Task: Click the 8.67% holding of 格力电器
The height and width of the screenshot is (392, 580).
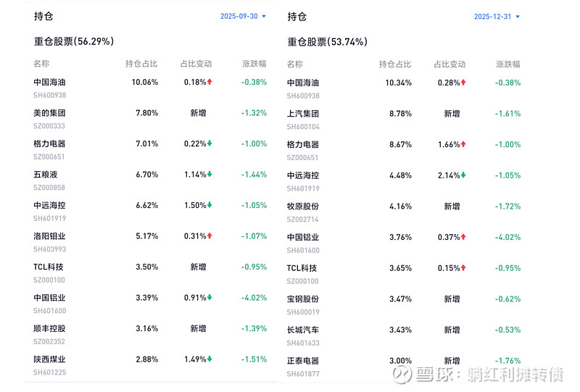Action: pyautogui.click(x=401, y=145)
